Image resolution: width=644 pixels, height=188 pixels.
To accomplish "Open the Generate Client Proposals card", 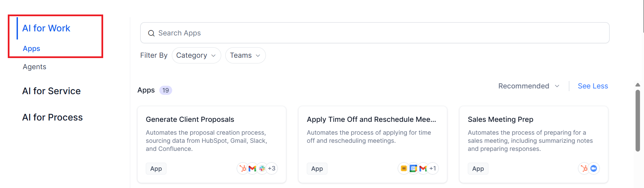I will 212,144.
